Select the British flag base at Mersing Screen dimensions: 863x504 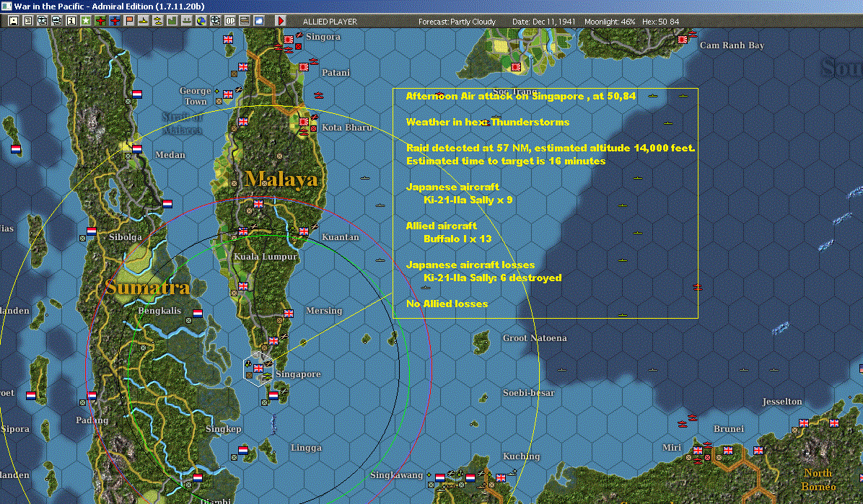pyautogui.click(x=289, y=314)
